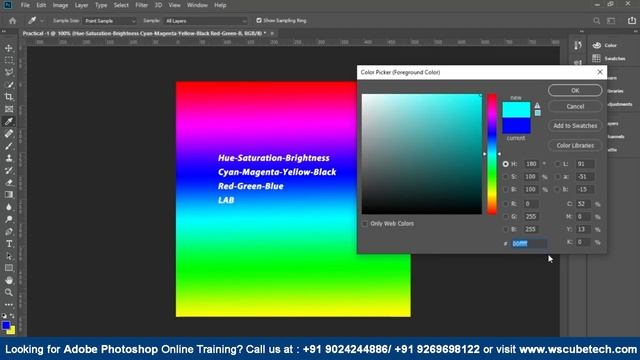Click the C cyan field showing 52
Image resolution: width=640 pixels, height=360 pixels.
click(x=583, y=204)
